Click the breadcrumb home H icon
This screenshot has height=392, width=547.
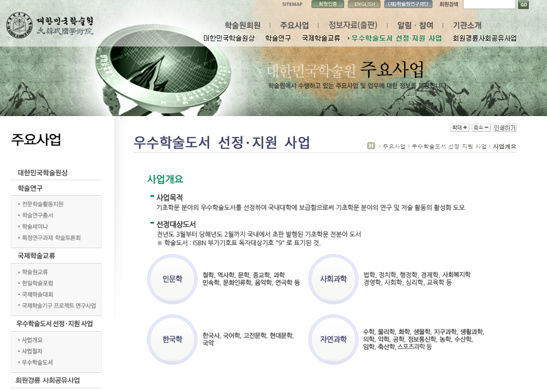pyautogui.click(x=371, y=146)
